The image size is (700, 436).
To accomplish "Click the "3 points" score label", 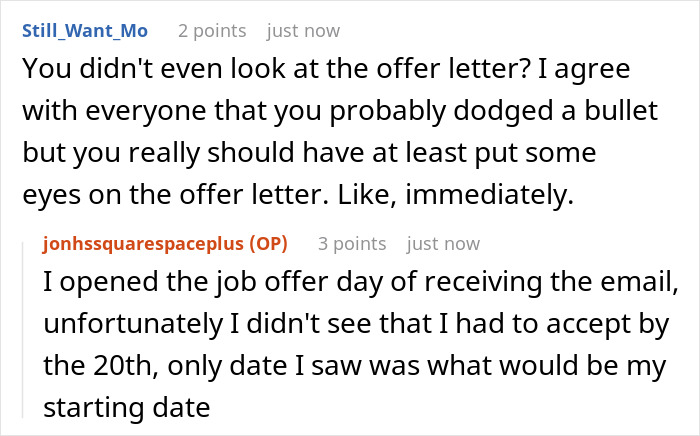I will (352, 243).
